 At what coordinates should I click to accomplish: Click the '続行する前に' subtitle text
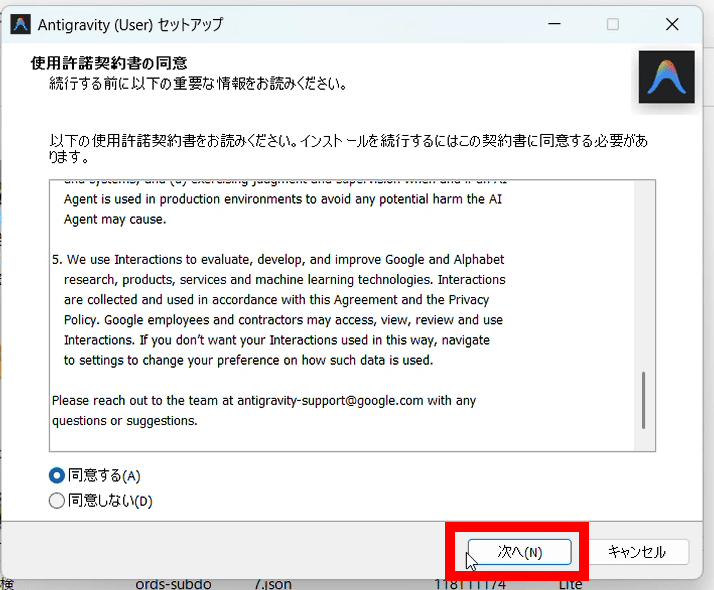coord(199,84)
